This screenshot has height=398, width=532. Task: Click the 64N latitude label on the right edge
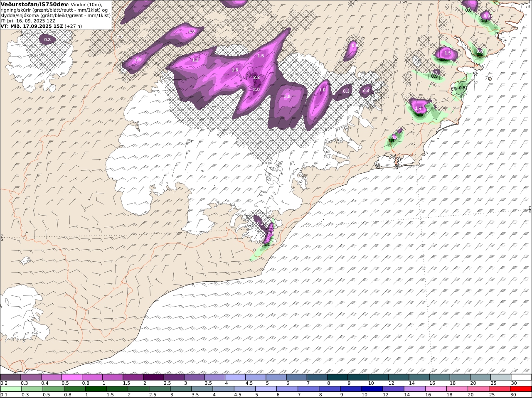[x=530, y=209]
